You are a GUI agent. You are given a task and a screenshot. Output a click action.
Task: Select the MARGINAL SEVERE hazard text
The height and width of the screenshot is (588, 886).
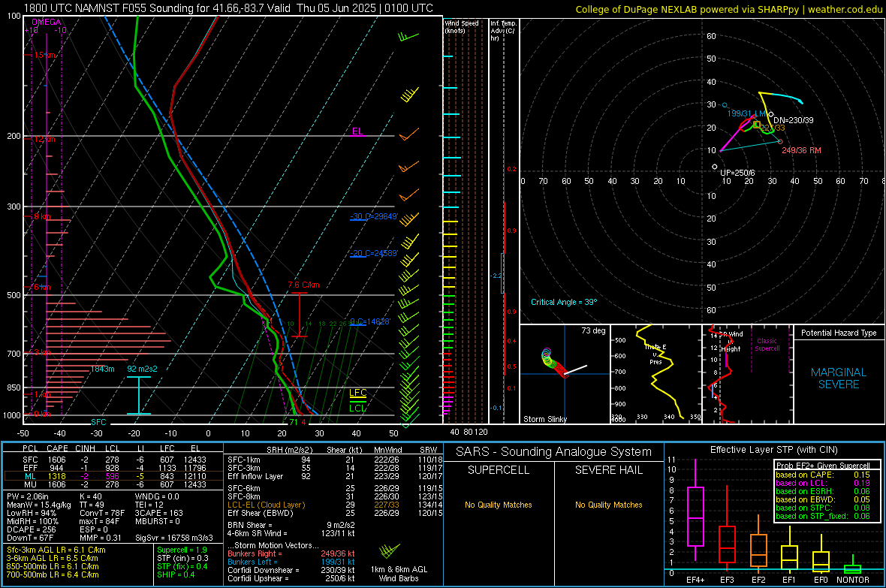839,378
